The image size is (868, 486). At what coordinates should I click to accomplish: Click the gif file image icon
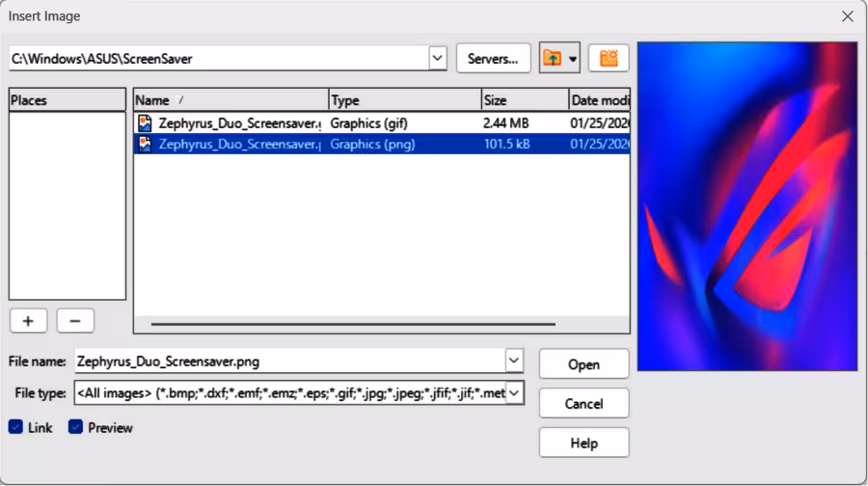tap(145, 122)
